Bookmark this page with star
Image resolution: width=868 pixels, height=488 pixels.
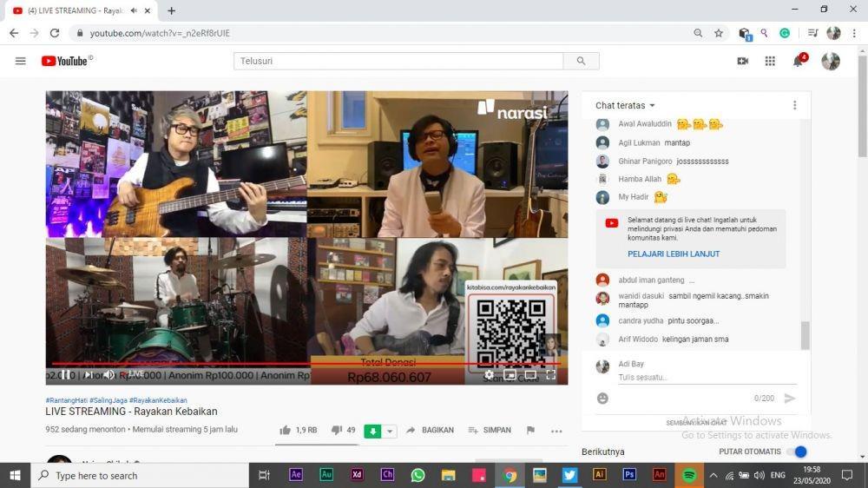(x=719, y=33)
